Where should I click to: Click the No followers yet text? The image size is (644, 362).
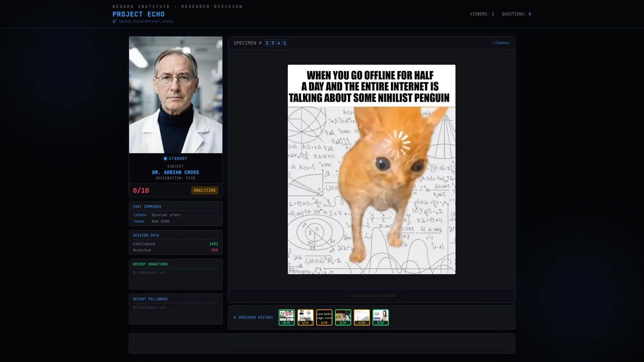point(149,307)
